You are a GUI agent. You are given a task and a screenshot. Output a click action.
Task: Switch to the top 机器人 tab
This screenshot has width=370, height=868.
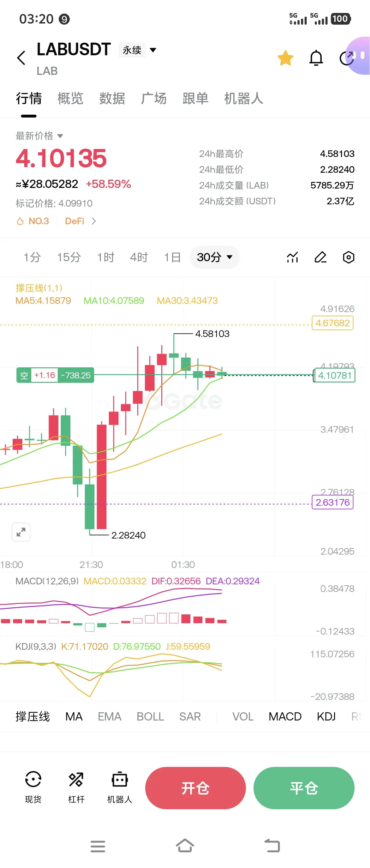244,98
